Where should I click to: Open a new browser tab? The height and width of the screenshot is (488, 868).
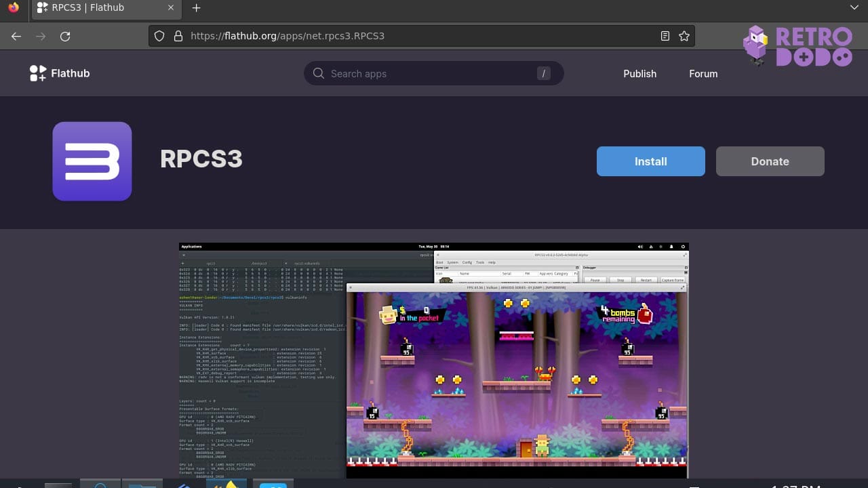point(197,8)
